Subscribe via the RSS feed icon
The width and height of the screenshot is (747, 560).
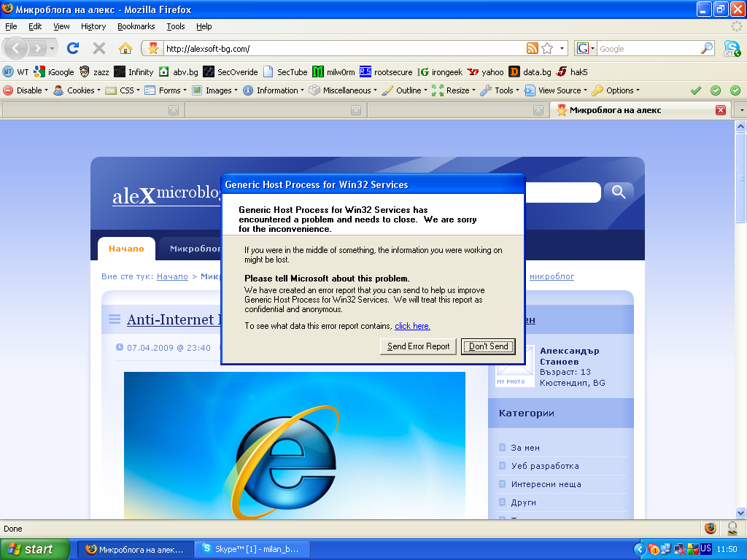click(532, 48)
